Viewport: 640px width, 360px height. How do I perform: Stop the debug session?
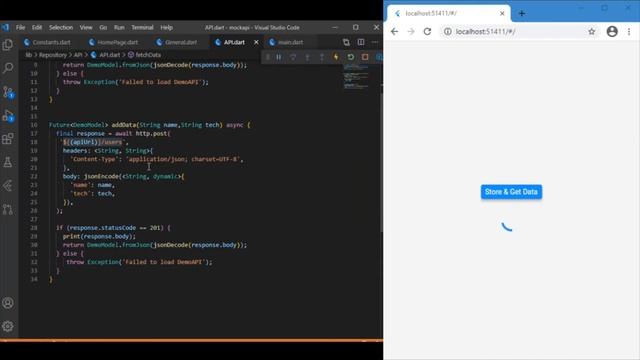click(365, 57)
